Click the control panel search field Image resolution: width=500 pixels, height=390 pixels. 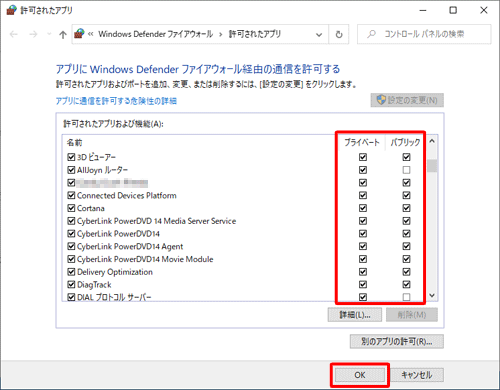pos(424,34)
